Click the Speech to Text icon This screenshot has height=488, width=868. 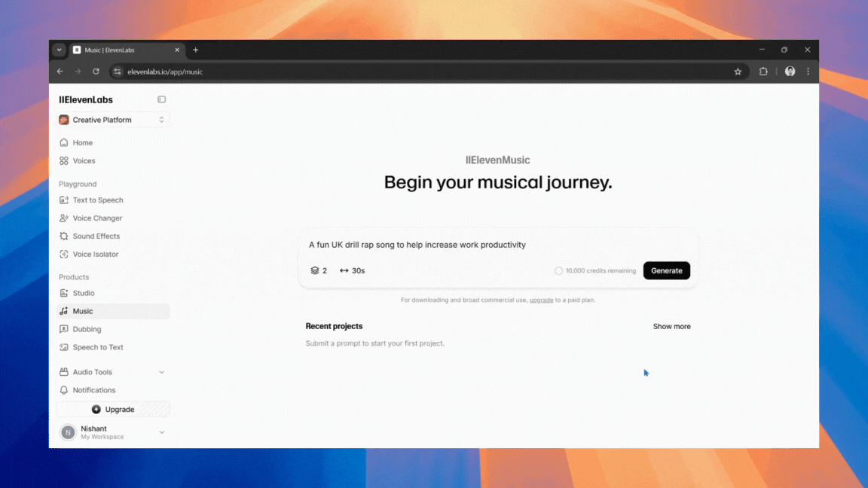[x=63, y=347]
